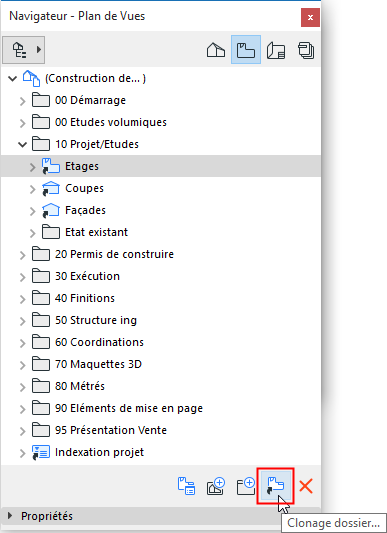The image size is (387, 533).
Task: Expand the 00 Démarrage folder
Action: (x=22, y=101)
